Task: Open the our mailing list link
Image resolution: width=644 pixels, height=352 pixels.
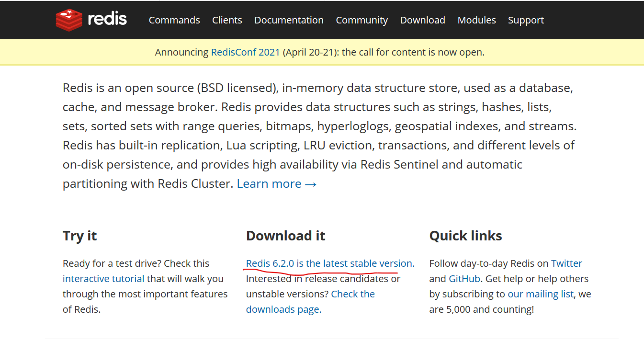Action: (541, 294)
